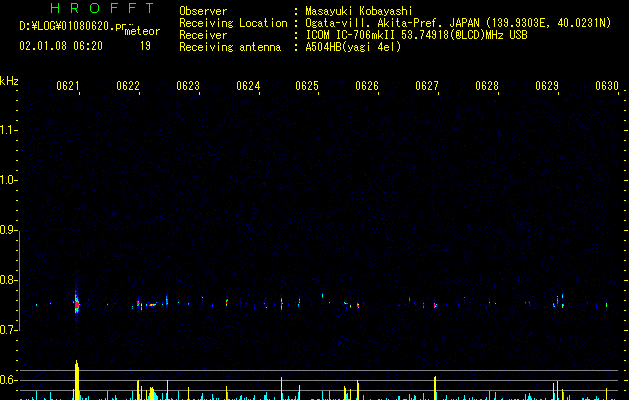629x400 pixels.
Task: Click the meteor label
Action: 142,31
